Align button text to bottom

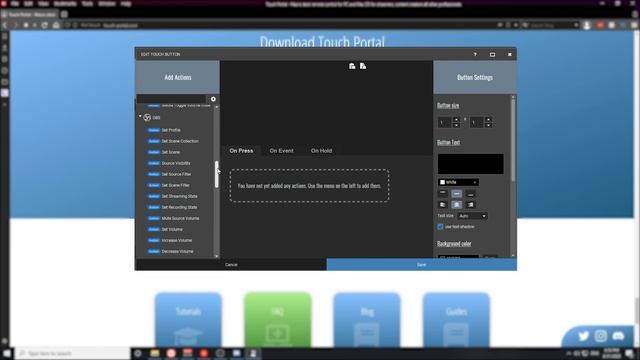(471, 194)
